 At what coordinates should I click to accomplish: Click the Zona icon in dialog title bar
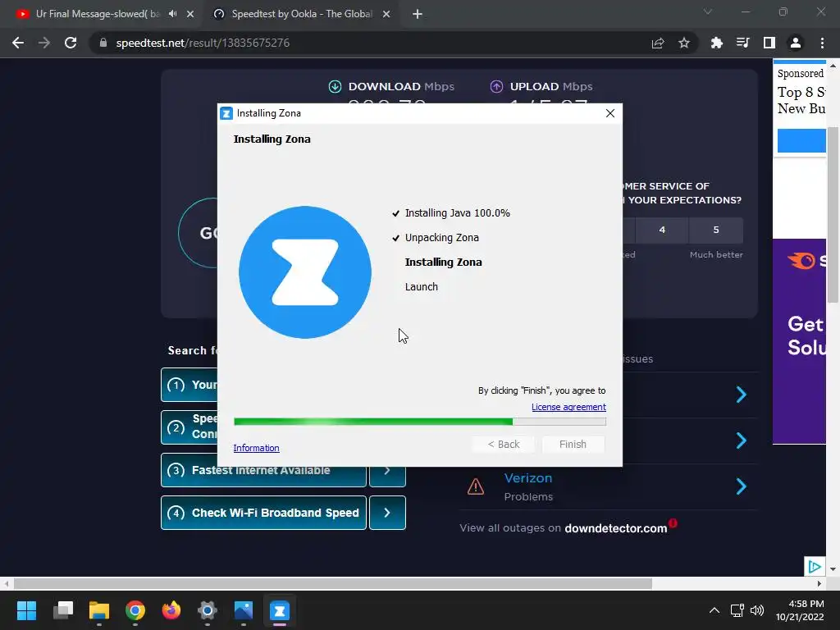click(226, 113)
